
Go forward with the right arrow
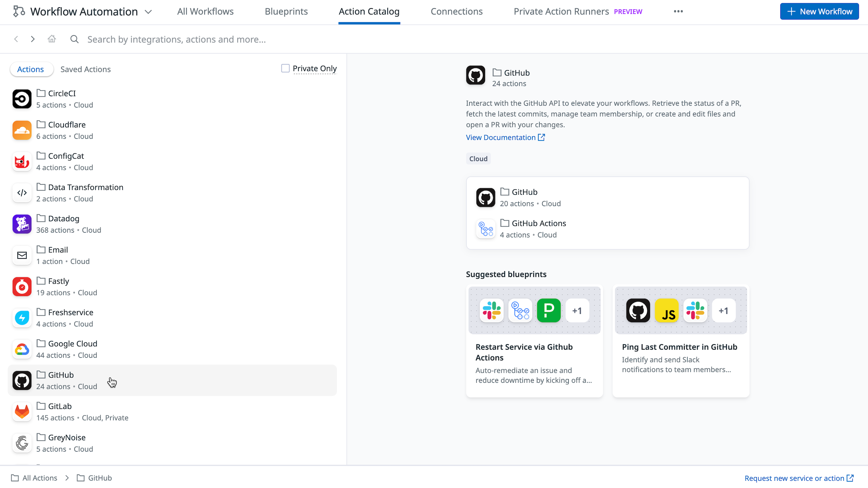tap(33, 39)
